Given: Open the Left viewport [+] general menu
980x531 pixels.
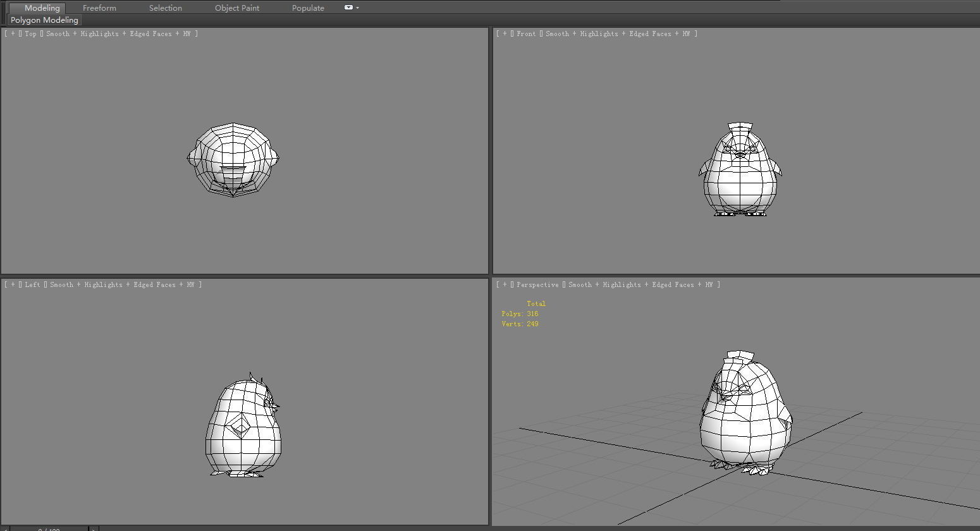Looking at the screenshot, I should coord(13,284).
